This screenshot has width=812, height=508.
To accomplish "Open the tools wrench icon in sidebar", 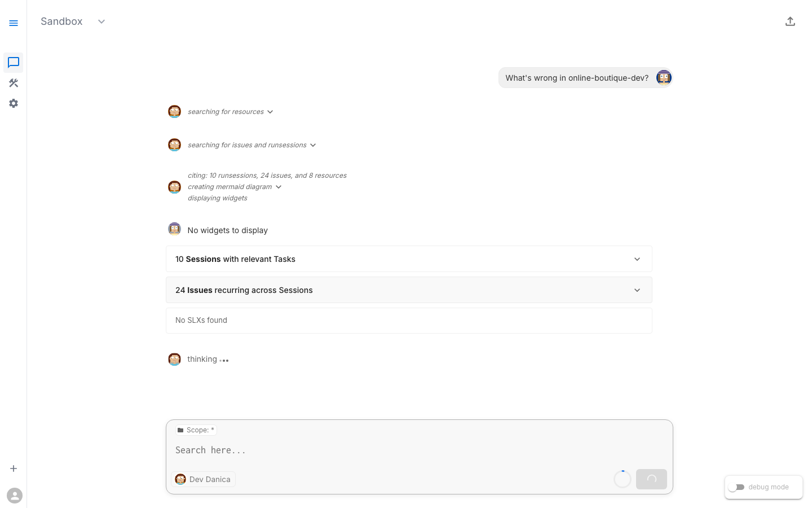I will [x=14, y=83].
